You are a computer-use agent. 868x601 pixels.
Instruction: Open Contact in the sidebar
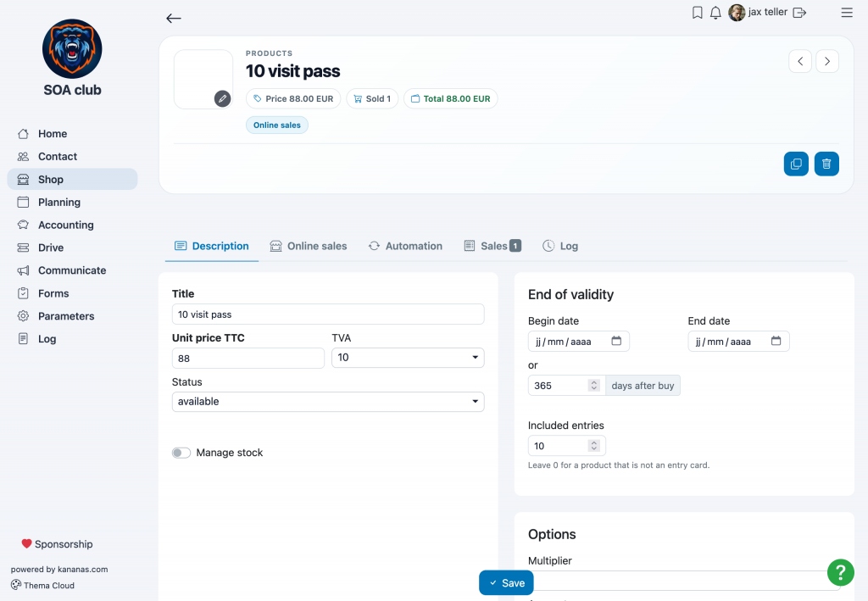click(x=72, y=157)
